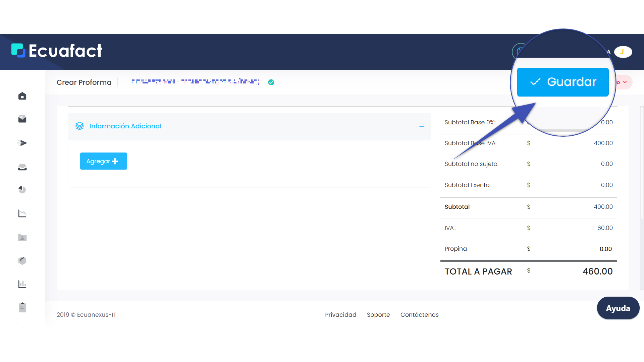The width and height of the screenshot is (644, 362).
Task: Click the clipboard sidebar icon
Action: 22,307
